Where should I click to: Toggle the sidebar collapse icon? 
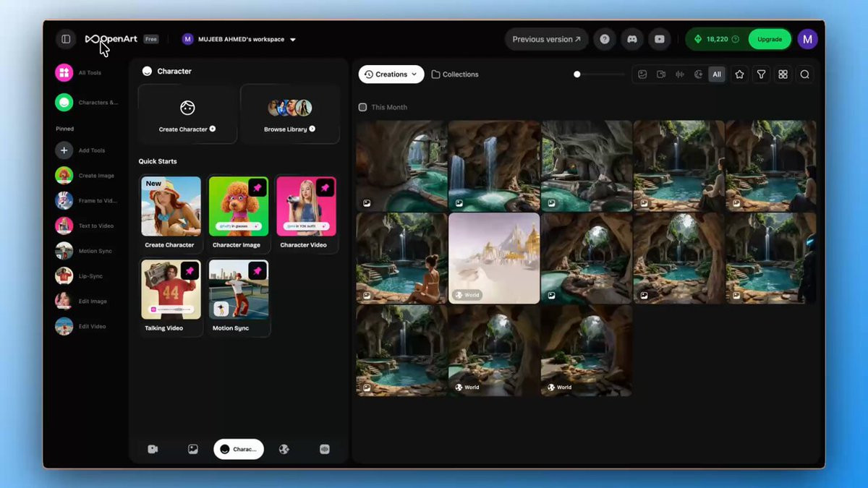(x=66, y=39)
